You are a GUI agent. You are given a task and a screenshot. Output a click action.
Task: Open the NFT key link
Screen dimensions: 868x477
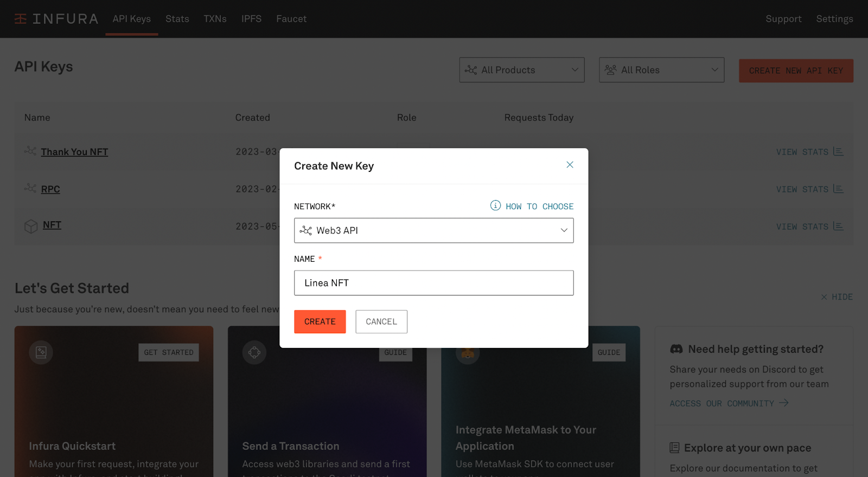pos(52,224)
